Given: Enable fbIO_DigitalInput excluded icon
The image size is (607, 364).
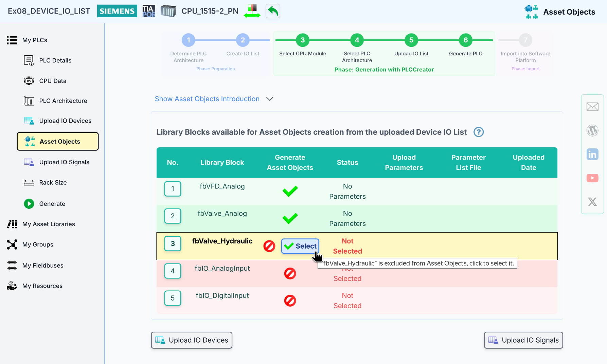Looking at the screenshot, I should pyautogui.click(x=290, y=301).
